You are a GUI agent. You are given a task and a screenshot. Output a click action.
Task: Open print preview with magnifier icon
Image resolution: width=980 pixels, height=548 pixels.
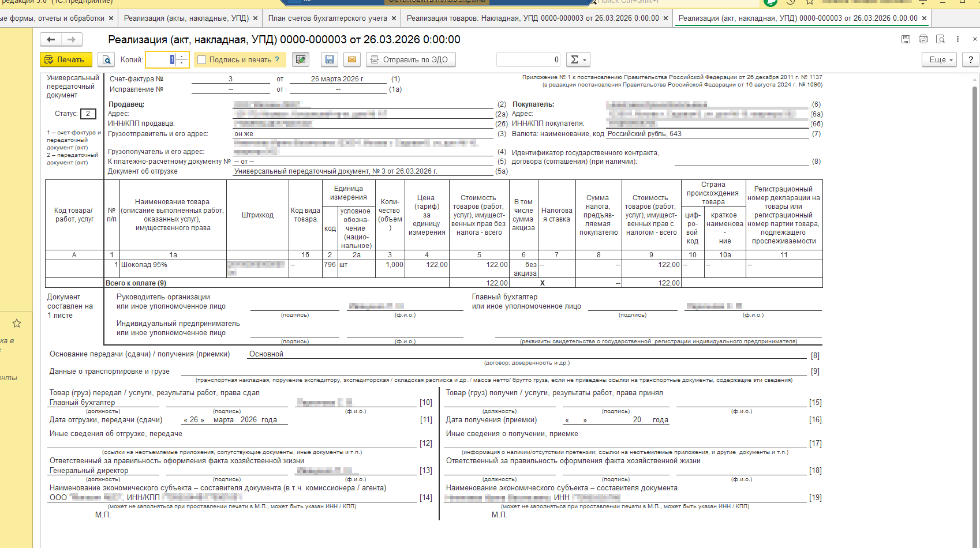(106, 59)
